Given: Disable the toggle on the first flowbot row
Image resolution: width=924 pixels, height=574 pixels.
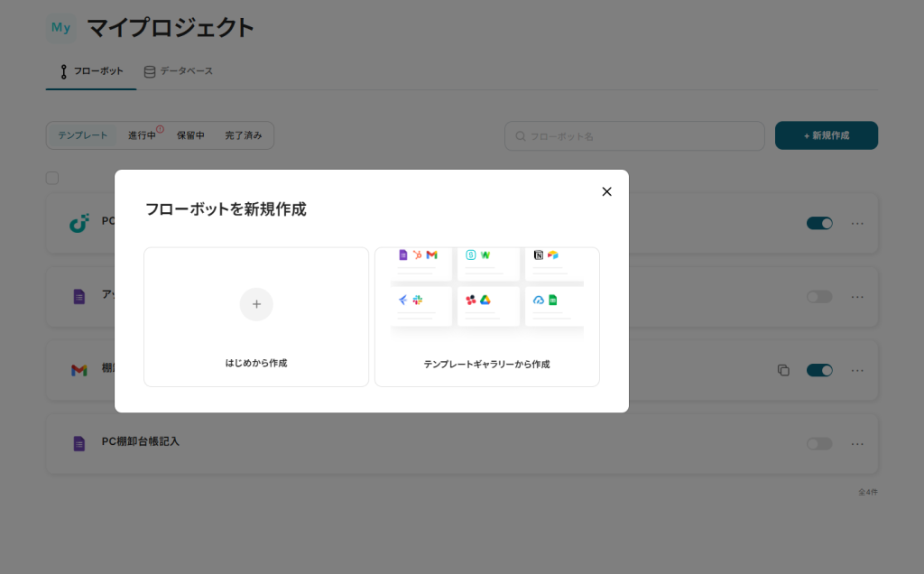Looking at the screenshot, I should (819, 223).
